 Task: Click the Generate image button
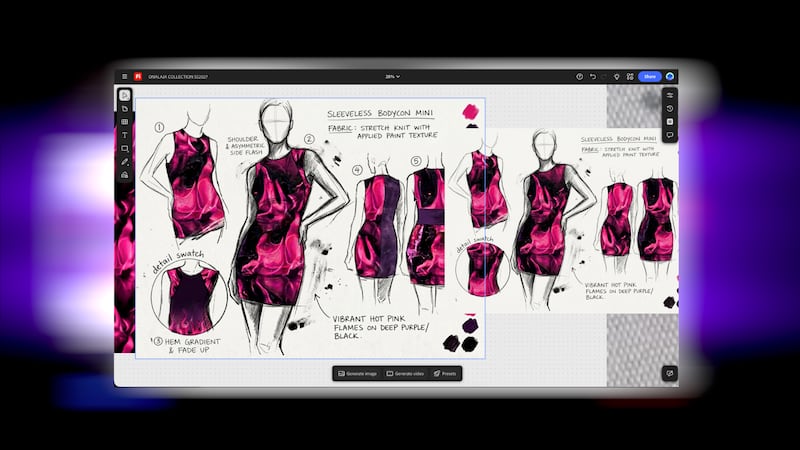[357, 373]
